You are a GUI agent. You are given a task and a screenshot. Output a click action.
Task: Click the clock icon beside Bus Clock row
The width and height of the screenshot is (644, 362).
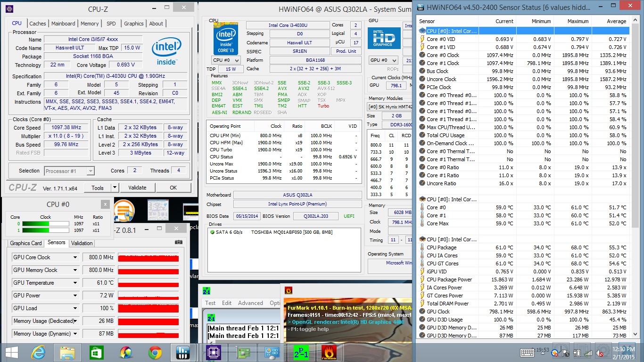click(422, 71)
